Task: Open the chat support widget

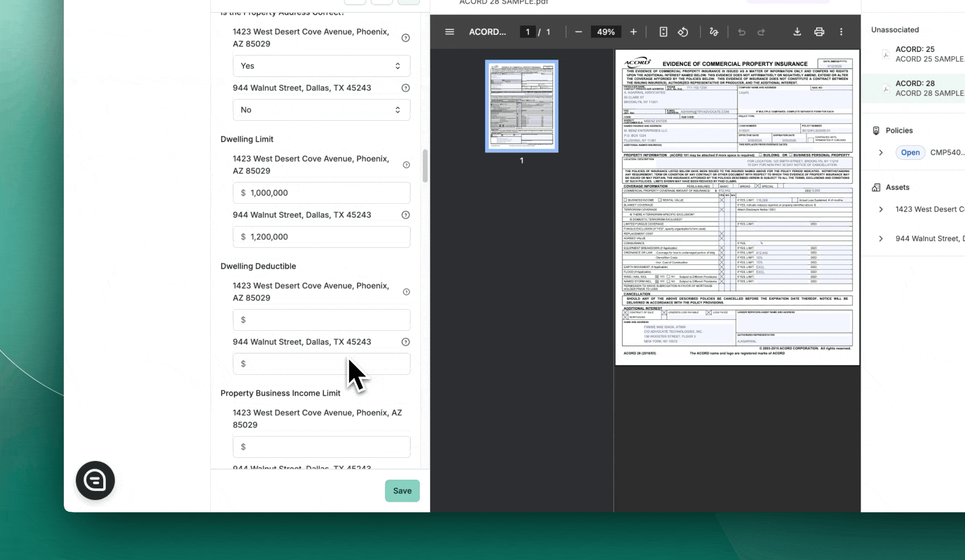Action: [x=95, y=481]
